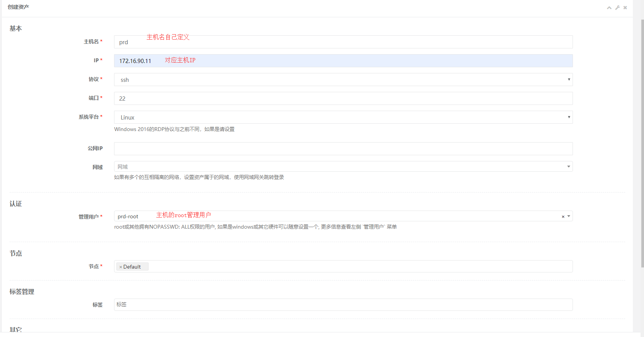The width and height of the screenshot is (644, 337).
Task: Click the 节点 section heading
Action: coord(16,253)
